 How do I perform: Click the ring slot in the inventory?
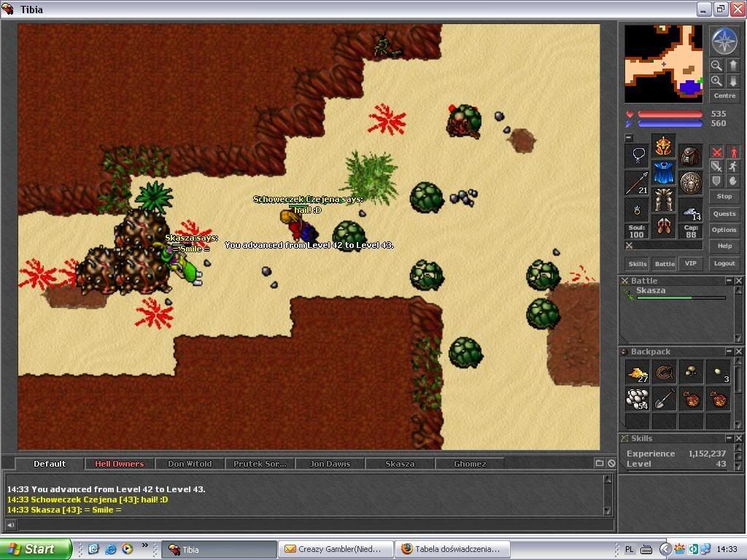pos(638,209)
